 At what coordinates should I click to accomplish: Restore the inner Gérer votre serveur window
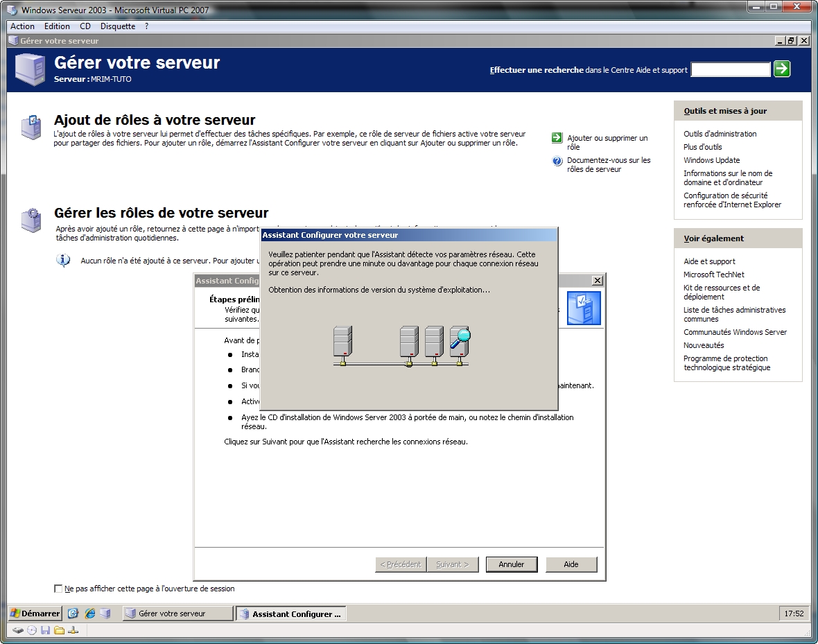[x=792, y=40]
